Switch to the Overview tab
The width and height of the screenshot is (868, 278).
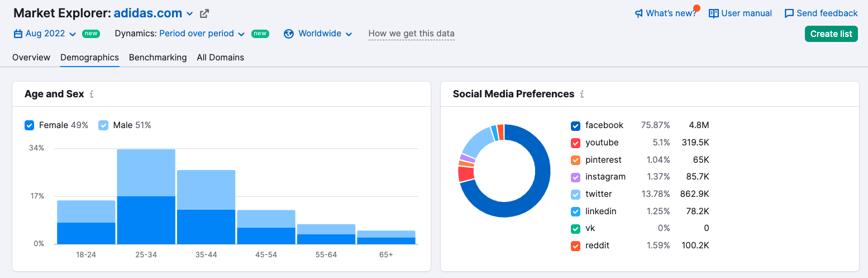31,57
